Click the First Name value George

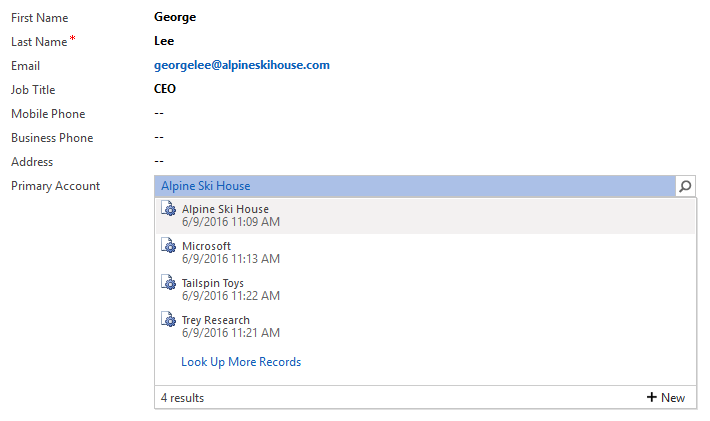click(175, 17)
